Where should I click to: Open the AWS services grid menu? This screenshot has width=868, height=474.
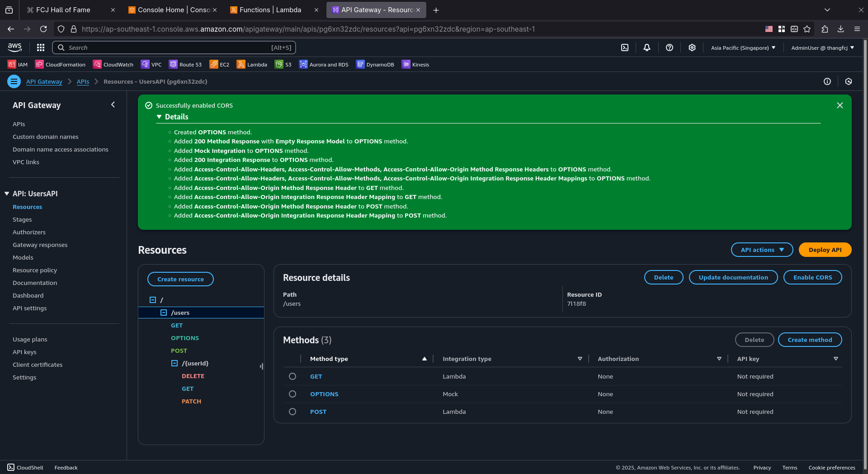41,47
